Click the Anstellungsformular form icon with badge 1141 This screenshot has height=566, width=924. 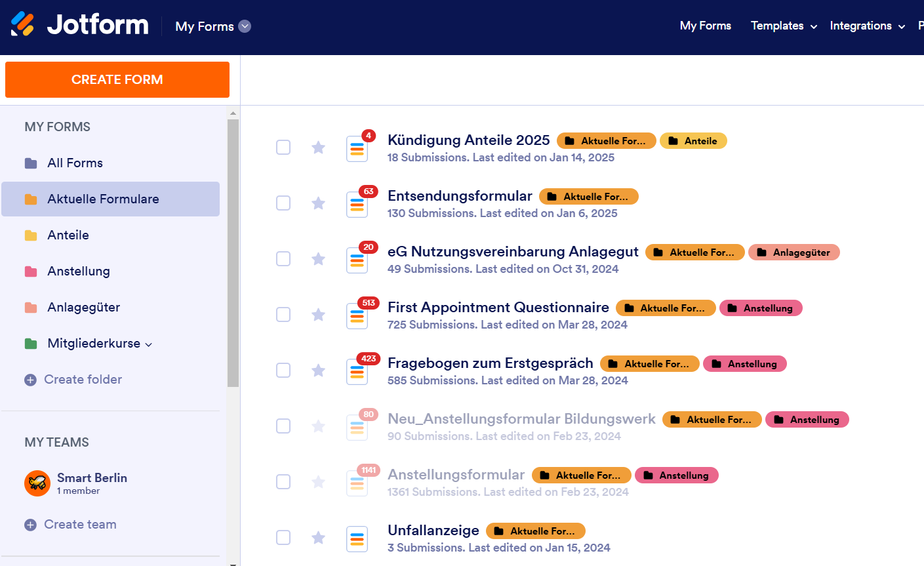point(357,483)
